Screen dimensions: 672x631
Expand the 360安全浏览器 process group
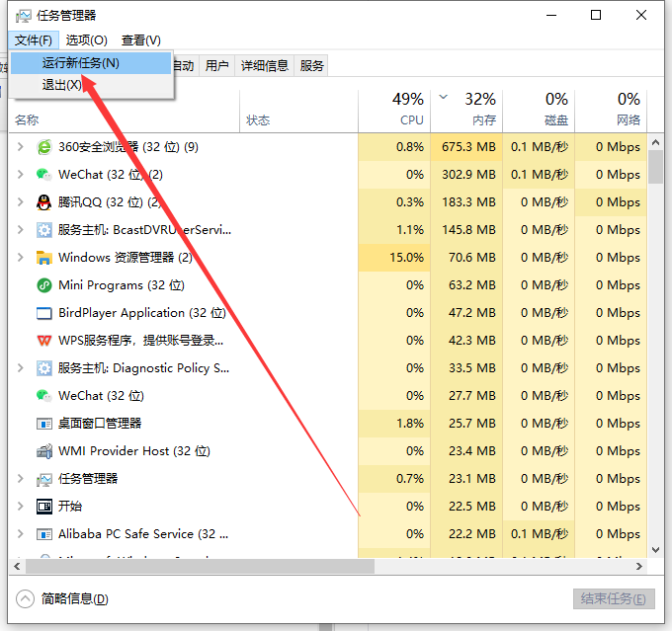(x=20, y=147)
